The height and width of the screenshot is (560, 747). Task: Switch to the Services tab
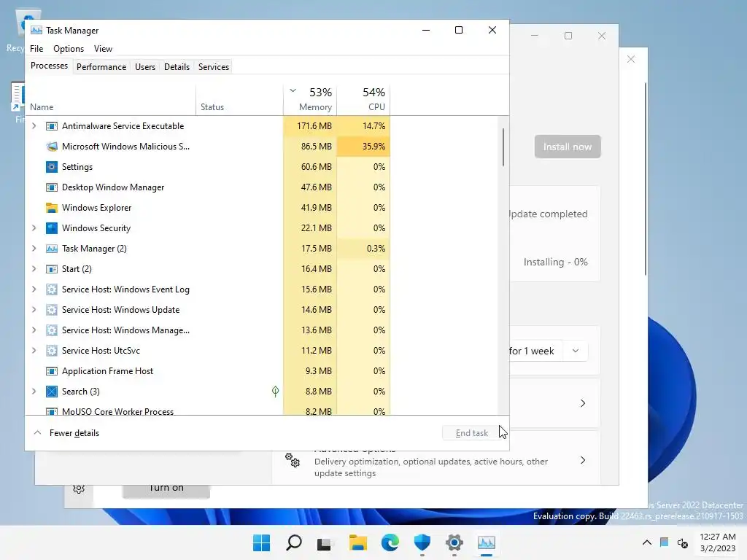(214, 67)
